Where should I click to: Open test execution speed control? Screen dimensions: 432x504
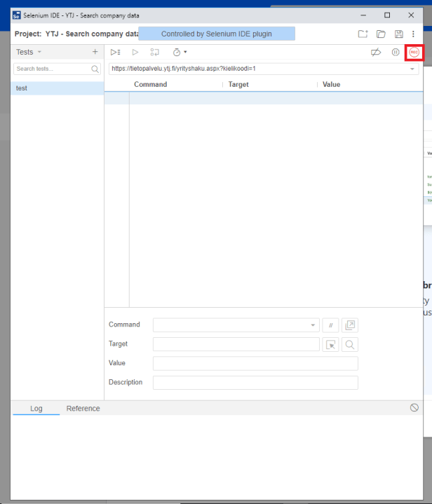(x=180, y=52)
